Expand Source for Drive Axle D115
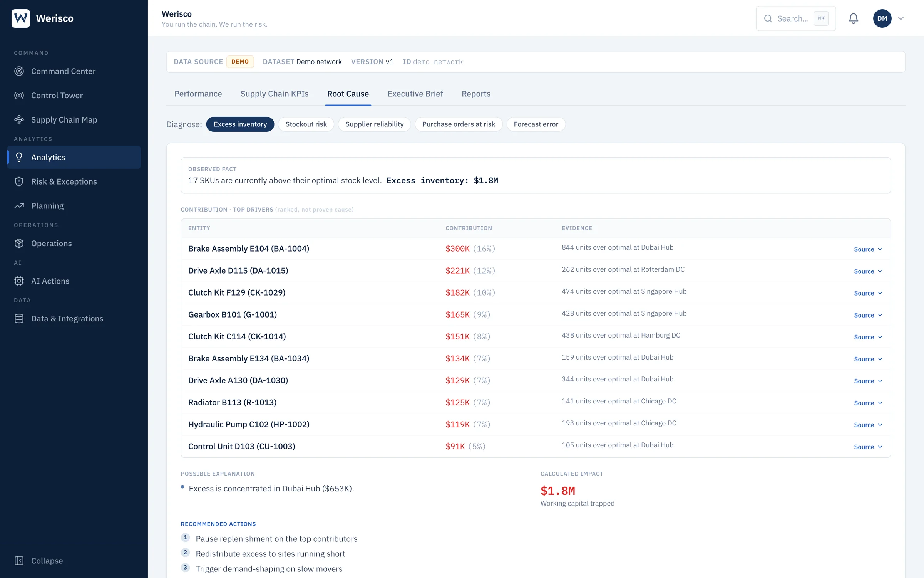The image size is (924, 578). click(868, 271)
